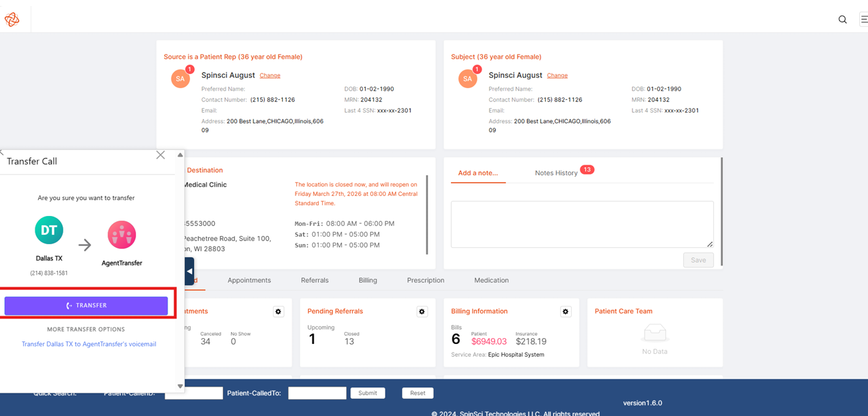Click the SpinSci logo icon
Screen dimensions: 868x416
(x=12, y=19)
